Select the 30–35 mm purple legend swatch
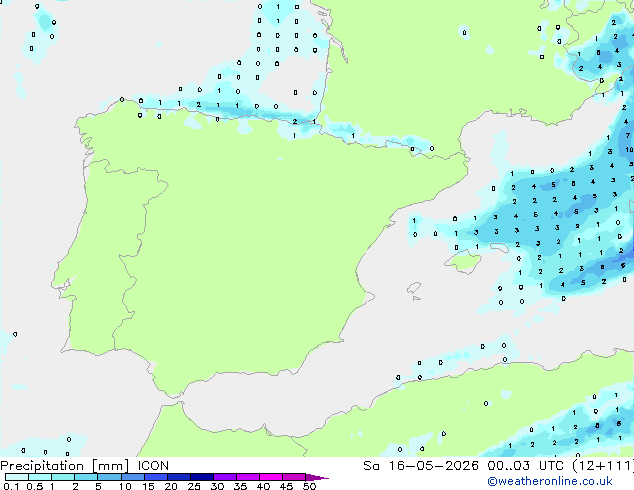The height and width of the screenshot is (490, 634). coord(225,477)
